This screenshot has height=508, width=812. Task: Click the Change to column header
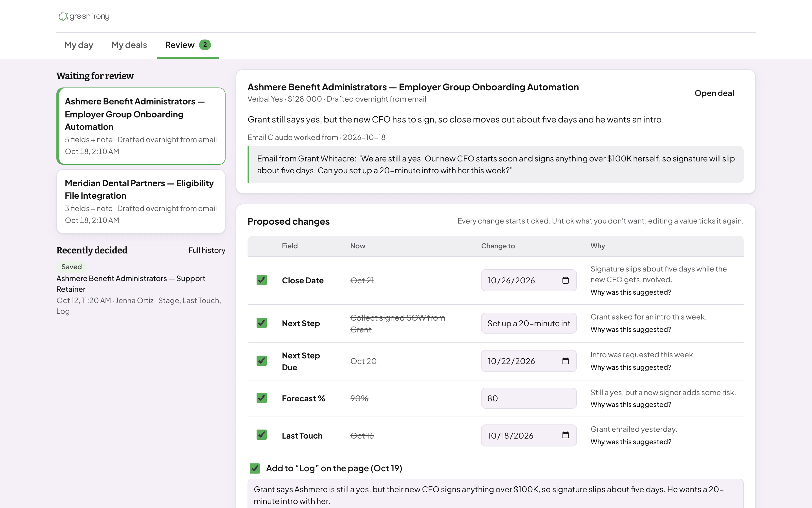[x=498, y=246]
